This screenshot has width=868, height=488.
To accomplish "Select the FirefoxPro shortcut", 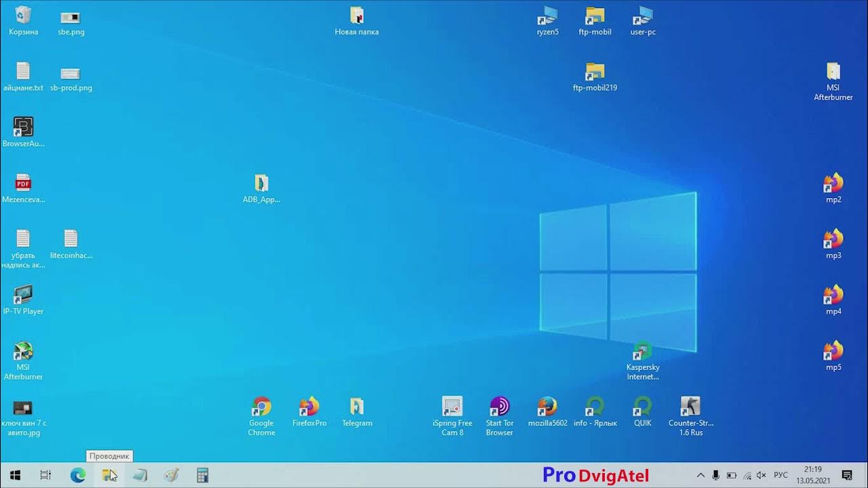I will pyautogui.click(x=309, y=412).
